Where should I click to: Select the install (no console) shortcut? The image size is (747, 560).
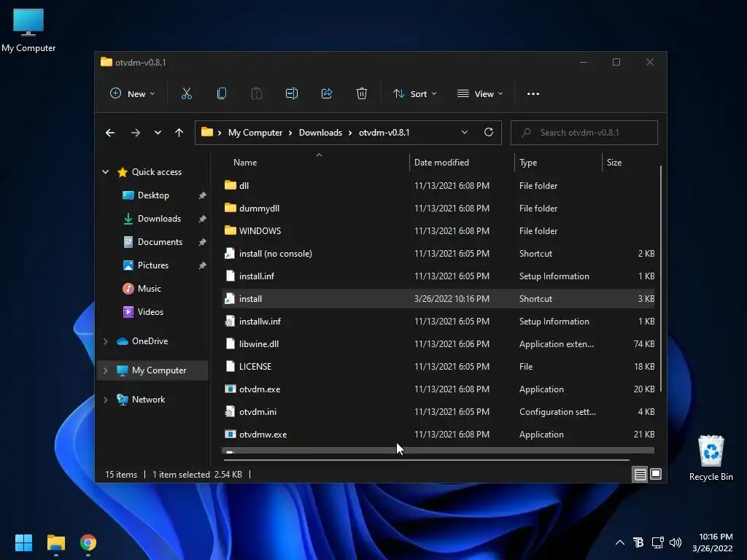coord(275,253)
